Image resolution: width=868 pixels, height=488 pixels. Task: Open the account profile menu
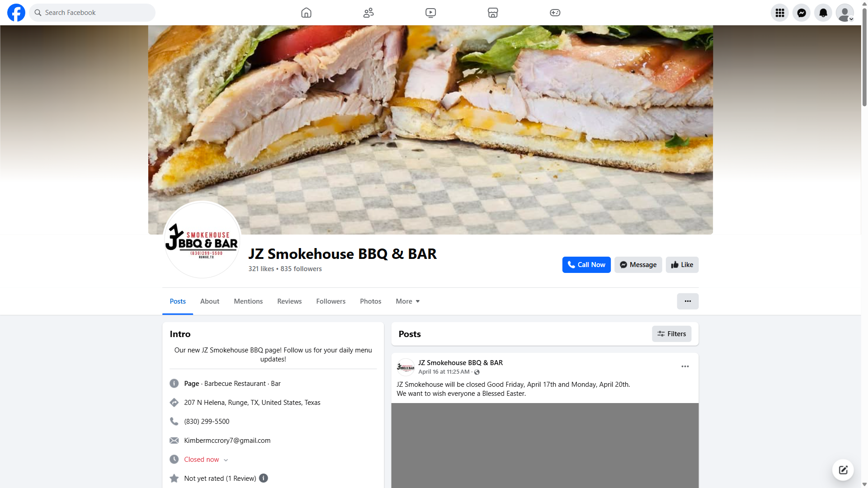click(844, 13)
